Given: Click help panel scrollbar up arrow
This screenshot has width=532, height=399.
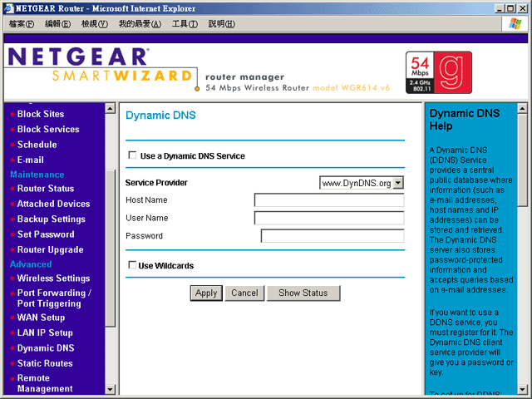Looking at the screenshot, I should pyautogui.click(x=522, y=108).
